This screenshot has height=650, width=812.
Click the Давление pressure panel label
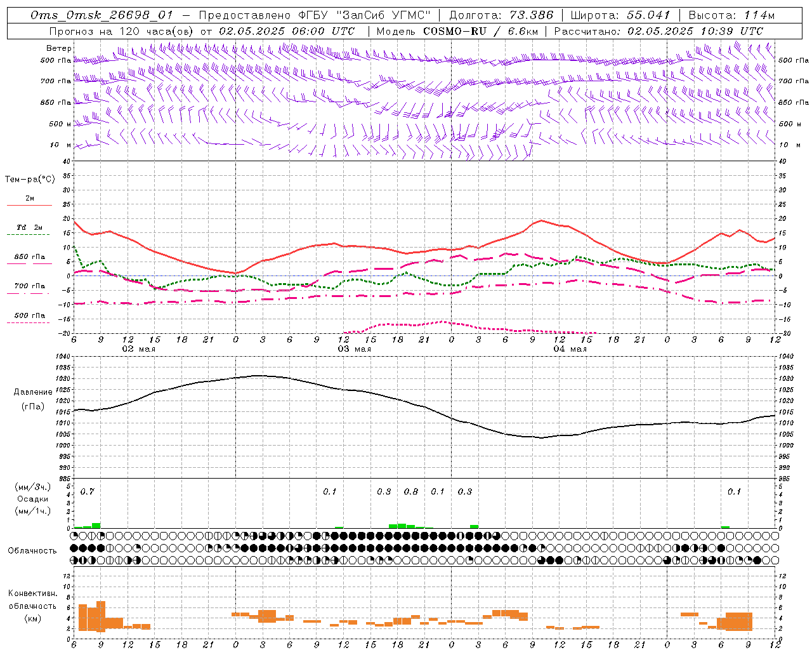point(33,392)
